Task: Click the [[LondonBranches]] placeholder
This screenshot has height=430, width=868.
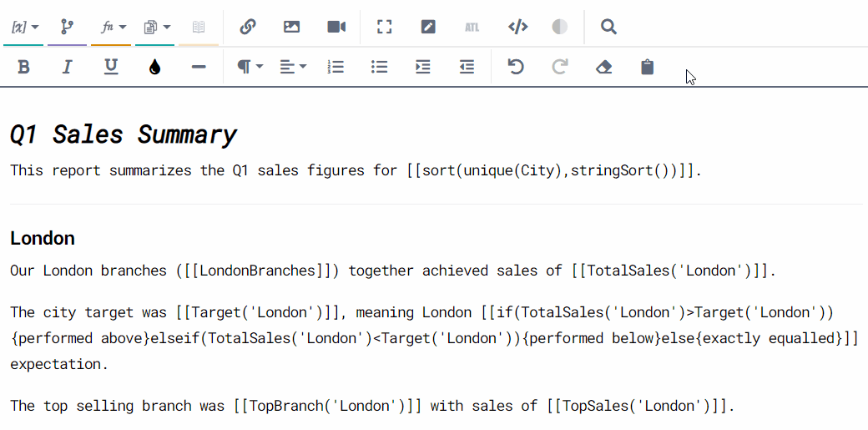Action: pyautogui.click(x=257, y=271)
